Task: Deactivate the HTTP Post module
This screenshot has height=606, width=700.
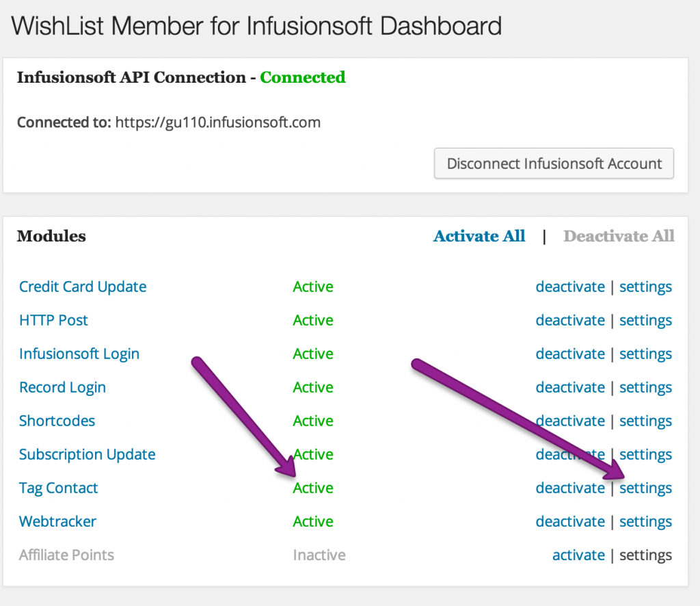Action: [570, 320]
